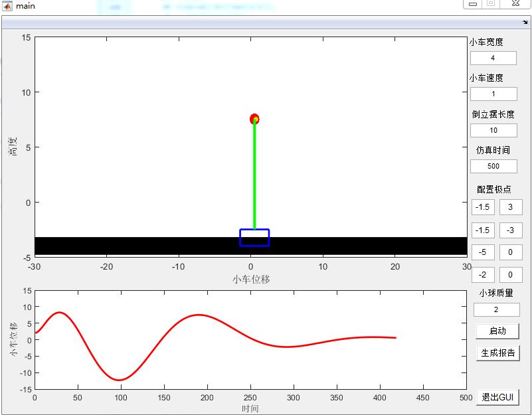
Task: Click the 小车宽度 field showing 4
Action: [x=493, y=58]
